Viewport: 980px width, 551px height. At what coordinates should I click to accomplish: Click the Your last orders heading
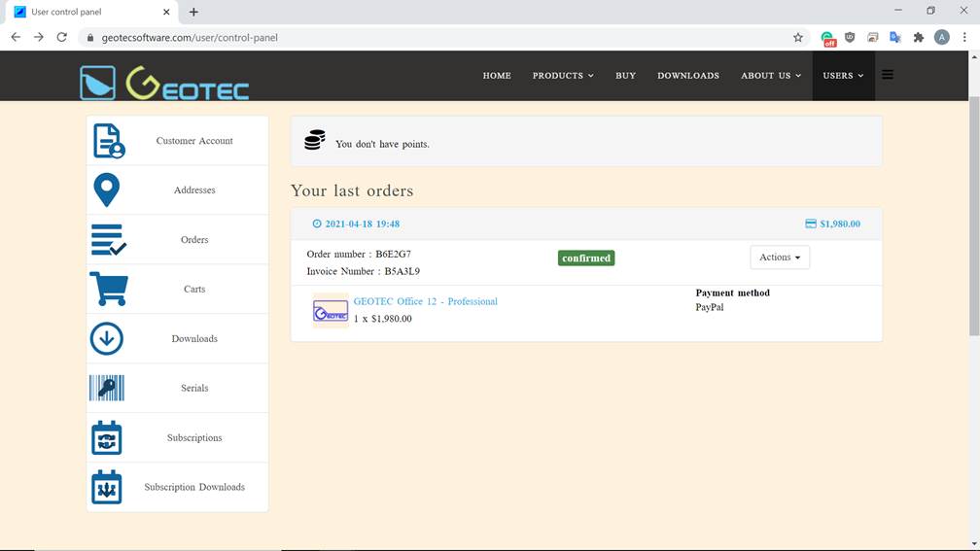(352, 190)
